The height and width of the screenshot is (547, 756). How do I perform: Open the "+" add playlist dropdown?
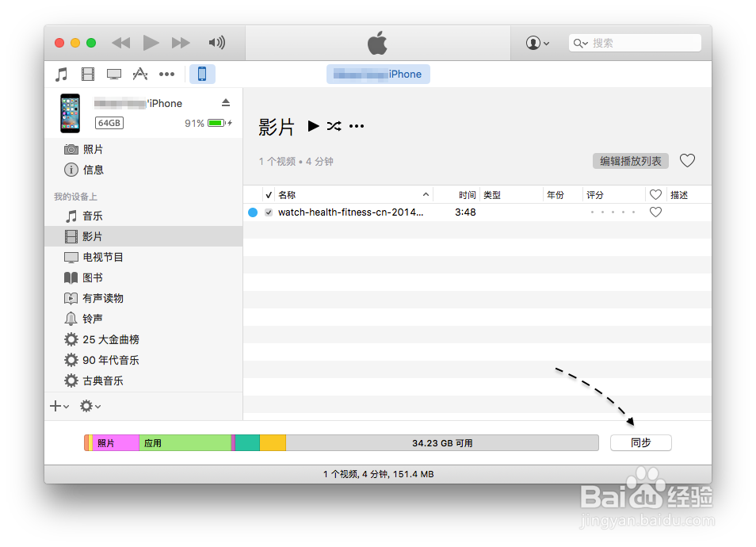click(55, 406)
